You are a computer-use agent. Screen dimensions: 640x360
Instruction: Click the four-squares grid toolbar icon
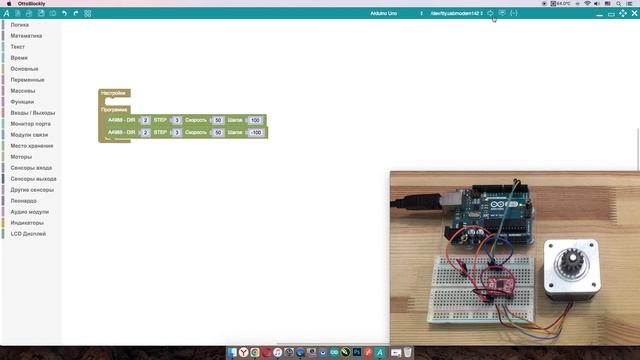(x=87, y=13)
